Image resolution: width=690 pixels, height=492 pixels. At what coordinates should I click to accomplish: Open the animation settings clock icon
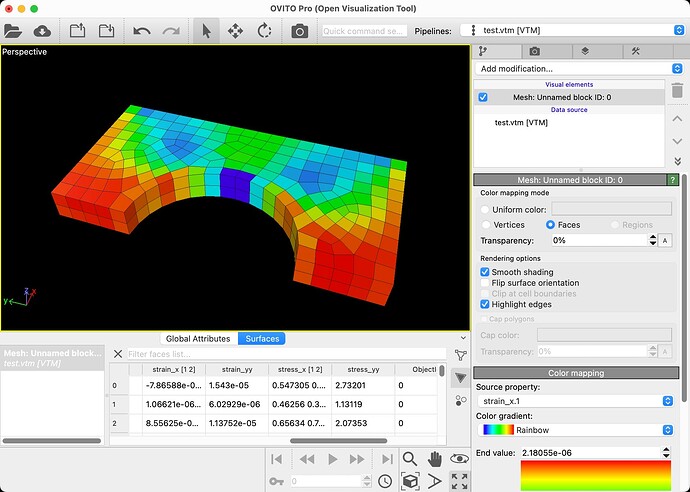(385, 481)
